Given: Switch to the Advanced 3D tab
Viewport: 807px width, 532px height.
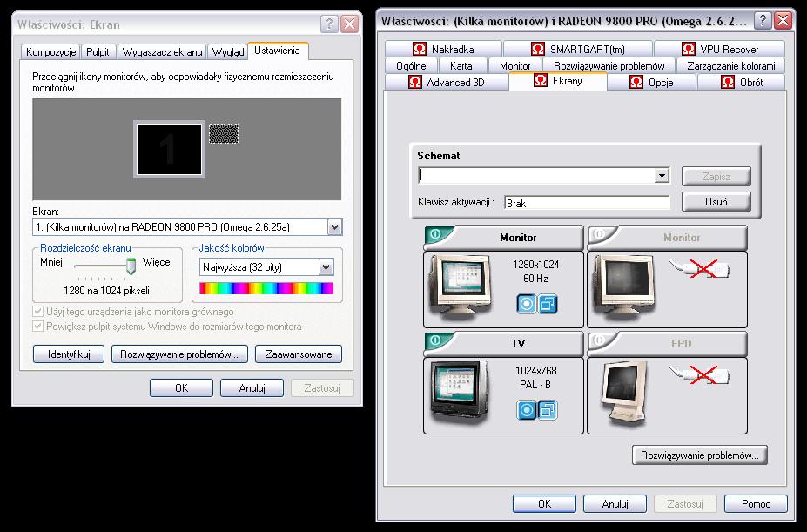Looking at the screenshot, I should (446, 83).
